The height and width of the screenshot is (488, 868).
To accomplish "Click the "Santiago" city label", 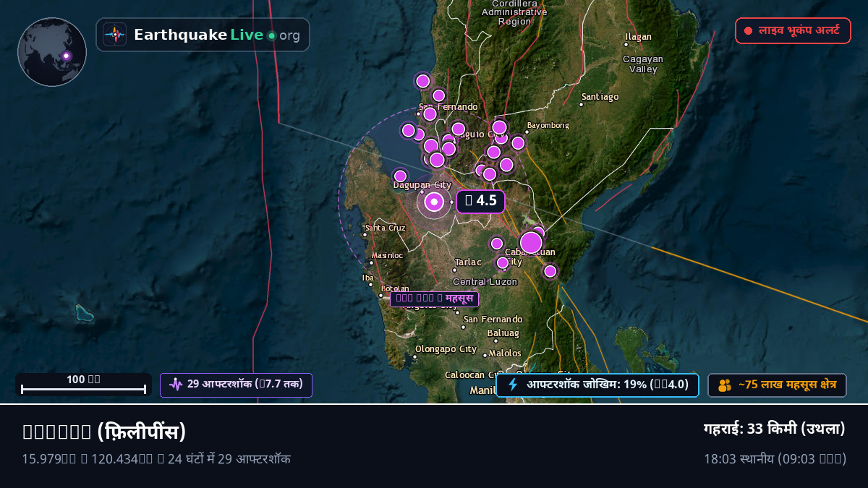I will pyautogui.click(x=600, y=97).
